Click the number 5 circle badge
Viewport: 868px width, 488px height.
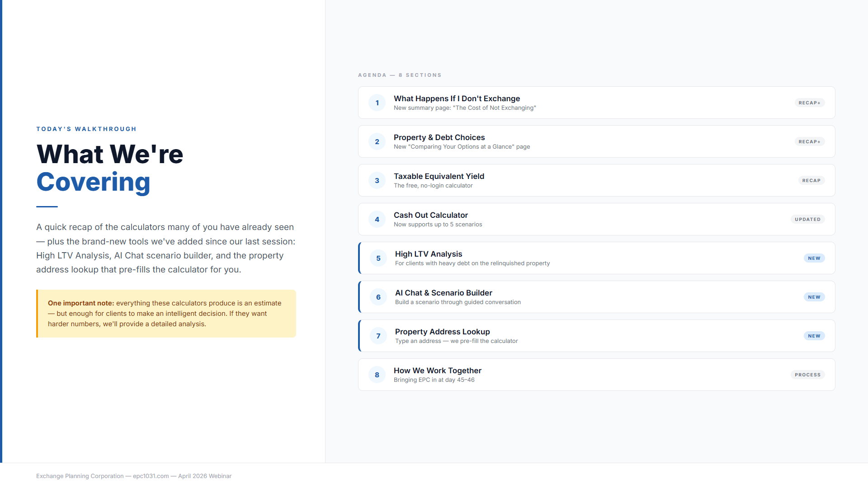pyautogui.click(x=378, y=258)
